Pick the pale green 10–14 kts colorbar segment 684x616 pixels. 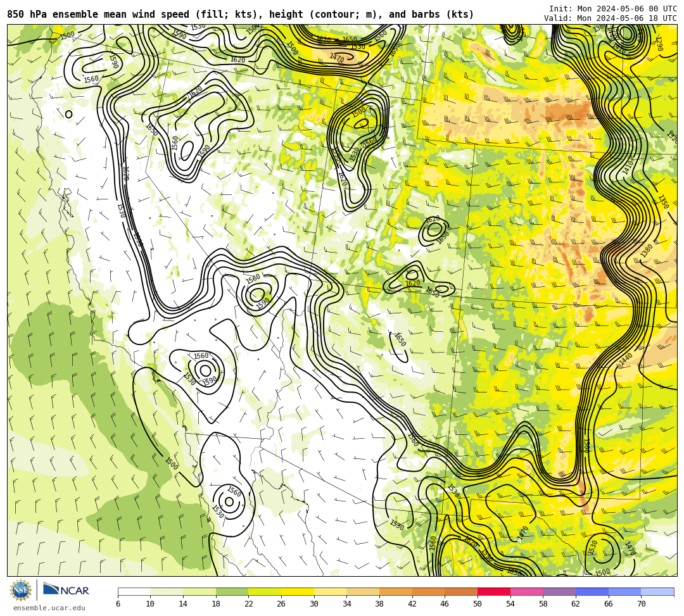tap(167, 591)
